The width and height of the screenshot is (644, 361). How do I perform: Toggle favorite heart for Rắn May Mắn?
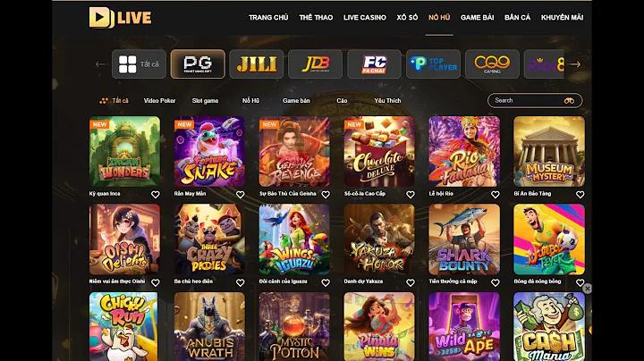click(241, 195)
